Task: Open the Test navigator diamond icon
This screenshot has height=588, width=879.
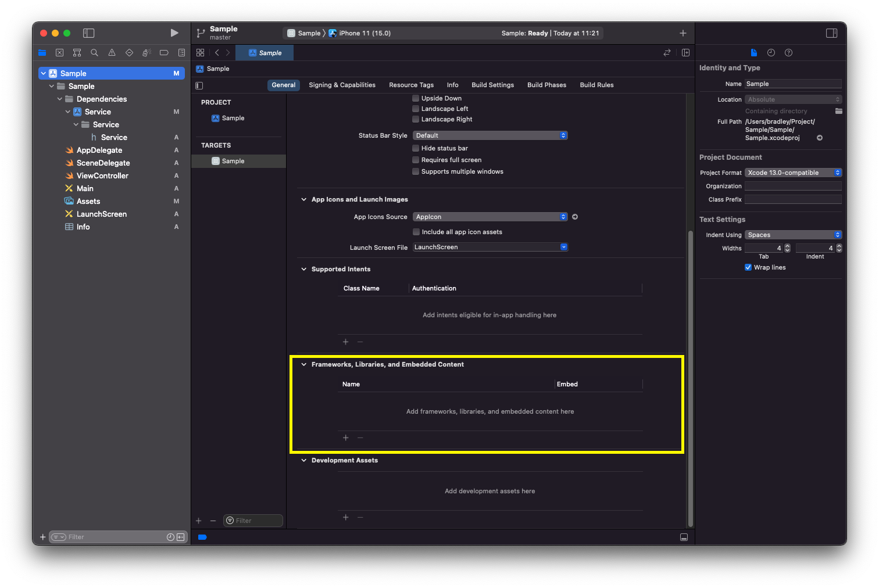Action: click(129, 53)
